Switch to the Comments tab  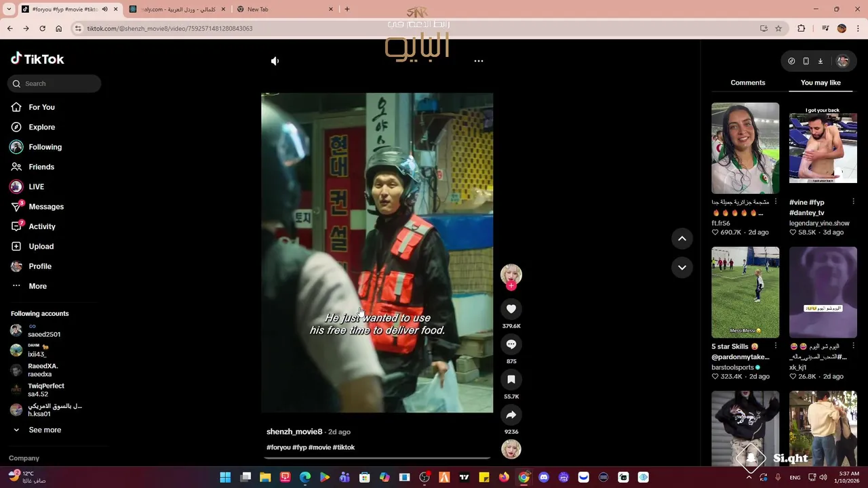(747, 83)
